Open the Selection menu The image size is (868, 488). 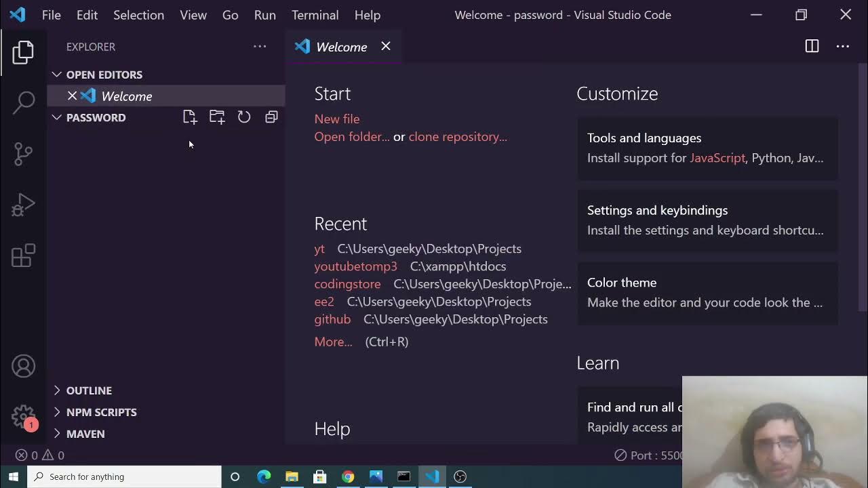(138, 15)
